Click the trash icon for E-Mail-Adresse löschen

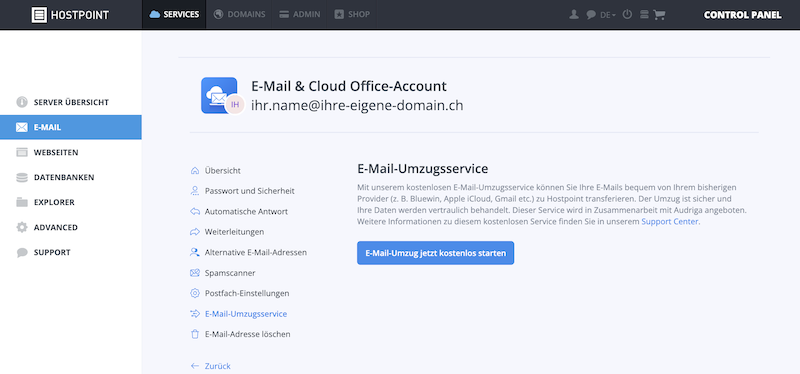[x=194, y=334]
